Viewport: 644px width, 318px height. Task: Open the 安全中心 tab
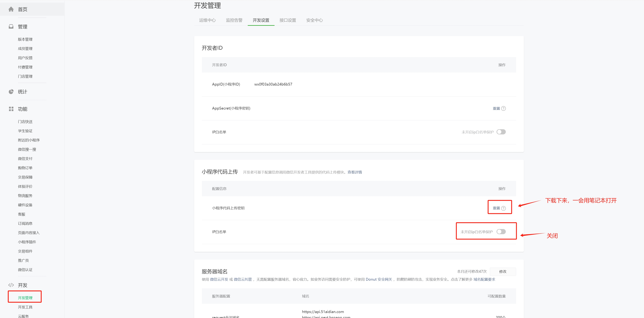pyautogui.click(x=314, y=20)
